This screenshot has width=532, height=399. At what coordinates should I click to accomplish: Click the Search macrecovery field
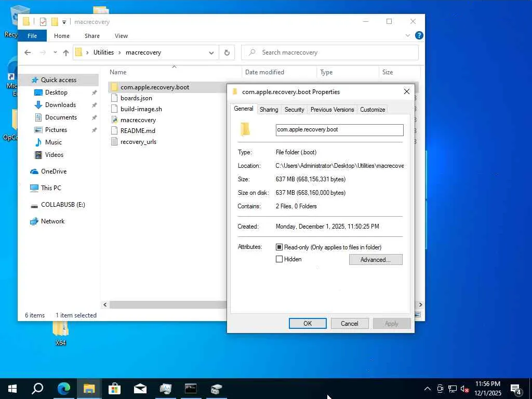click(x=330, y=52)
